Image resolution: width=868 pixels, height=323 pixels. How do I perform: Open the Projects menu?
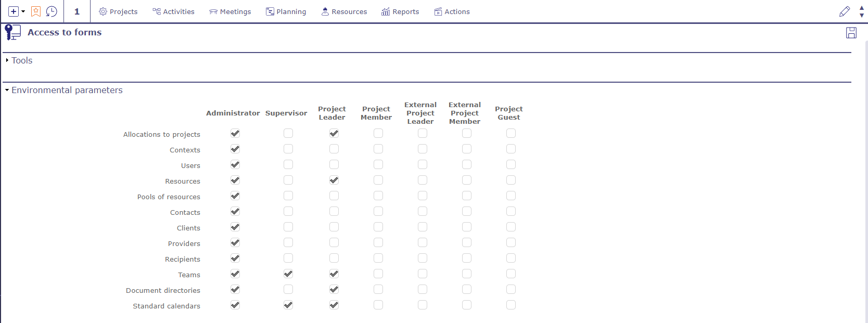pyautogui.click(x=118, y=11)
